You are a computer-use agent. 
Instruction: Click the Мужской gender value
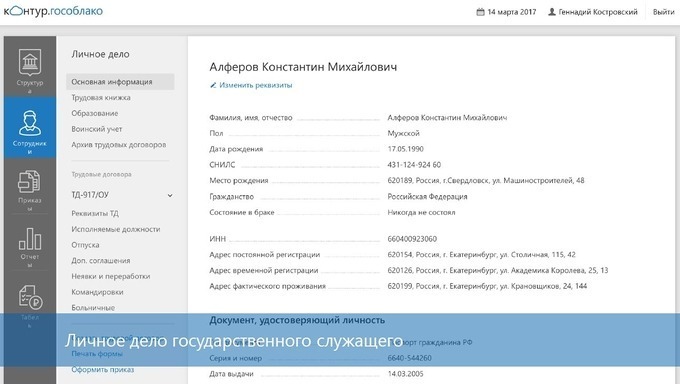pyautogui.click(x=403, y=133)
